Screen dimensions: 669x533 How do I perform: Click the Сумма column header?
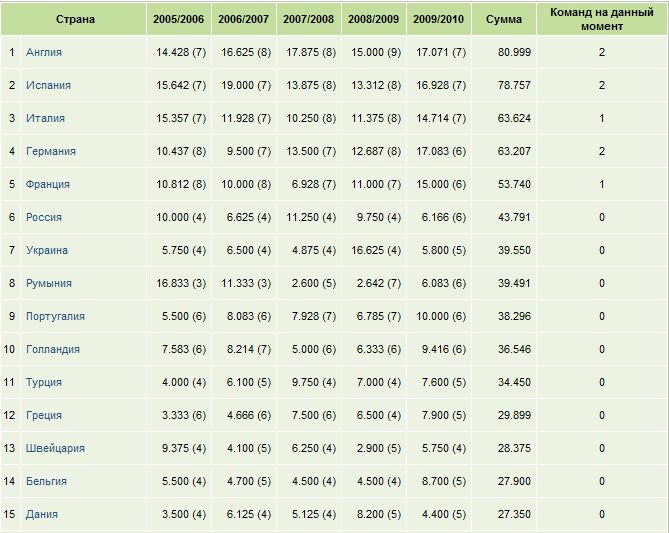[x=503, y=19]
